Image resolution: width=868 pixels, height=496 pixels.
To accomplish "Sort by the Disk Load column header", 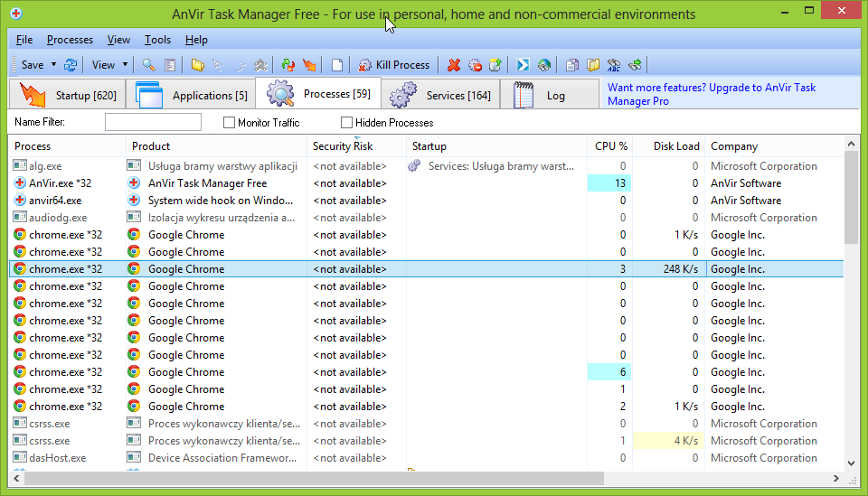I will click(x=669, y=146).
